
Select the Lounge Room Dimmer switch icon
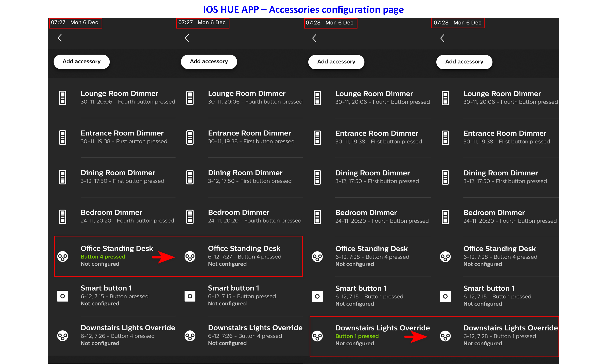pyautogui.click(x=62, y=98)
